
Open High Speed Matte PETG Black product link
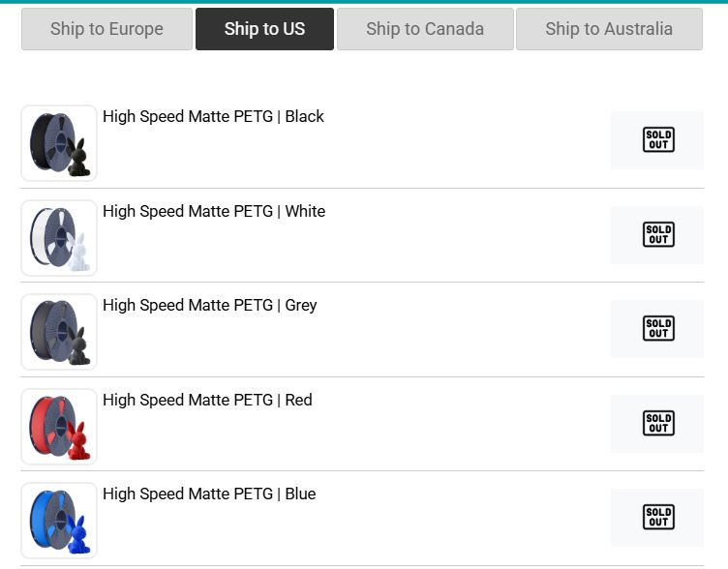[x=213, y=116]
